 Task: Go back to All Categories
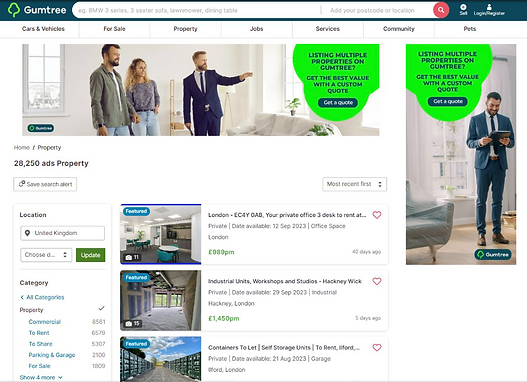(x=42, y=297)
